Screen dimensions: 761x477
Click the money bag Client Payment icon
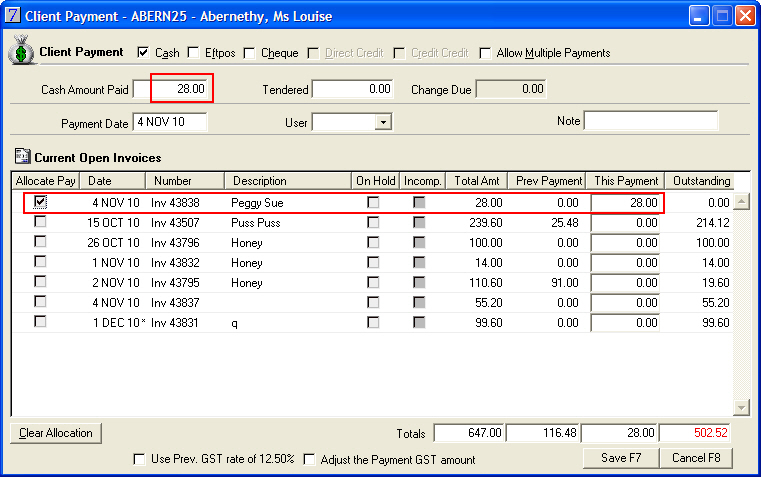pos(21,49)
